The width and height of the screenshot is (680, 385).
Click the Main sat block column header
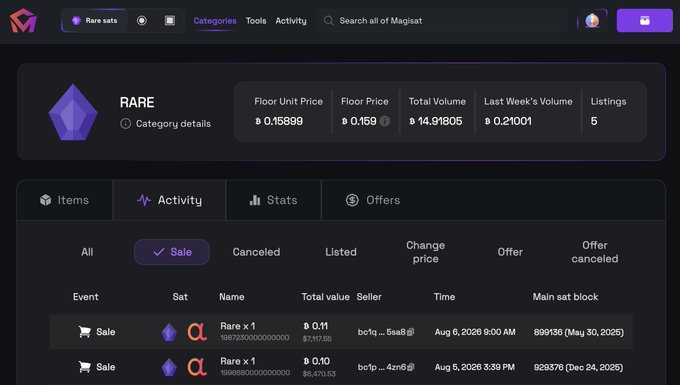click(x=566, y=297)
